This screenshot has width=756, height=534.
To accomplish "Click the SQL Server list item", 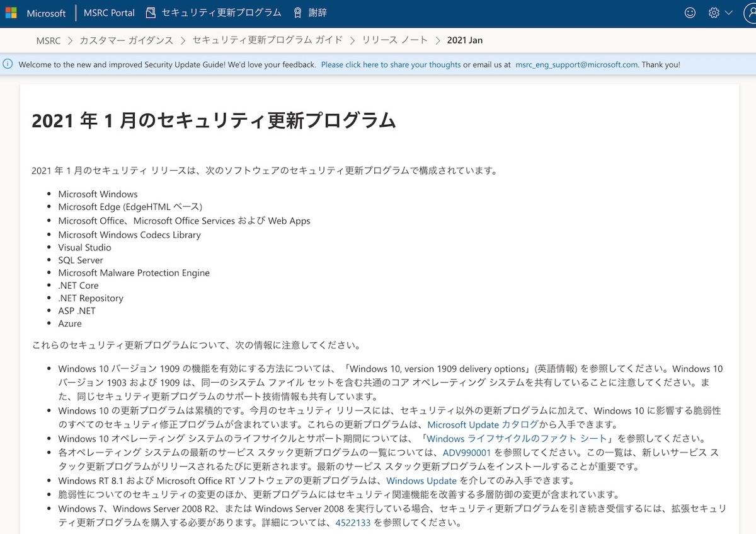I will coord(81,260).
